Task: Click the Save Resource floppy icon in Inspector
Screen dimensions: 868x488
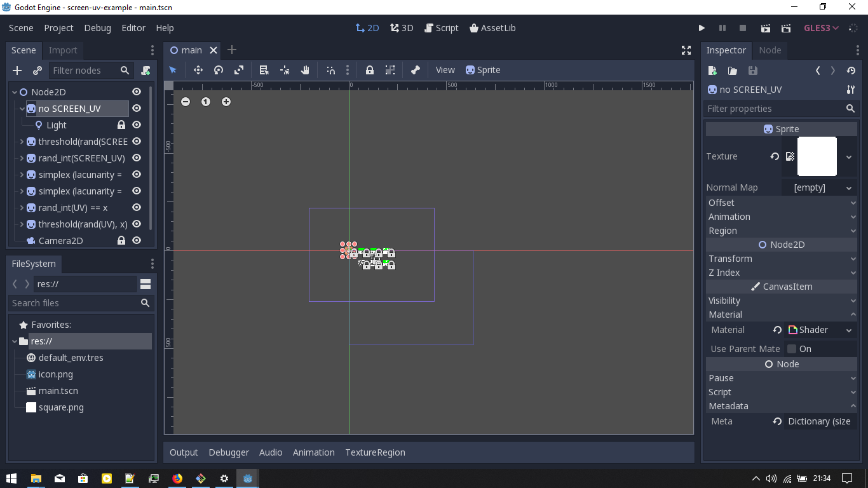Action: [754, 71]
